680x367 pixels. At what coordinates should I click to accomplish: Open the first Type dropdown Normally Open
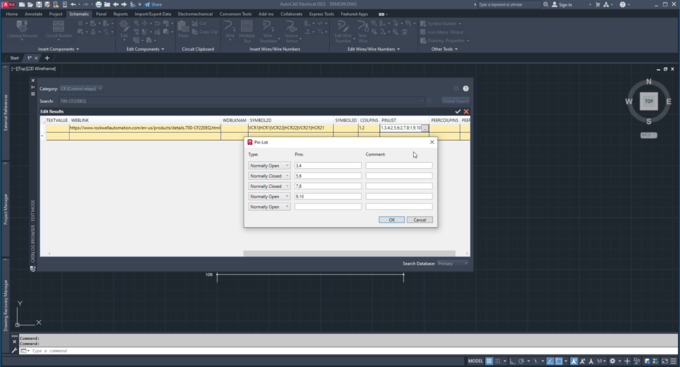[x=269, y=166]
